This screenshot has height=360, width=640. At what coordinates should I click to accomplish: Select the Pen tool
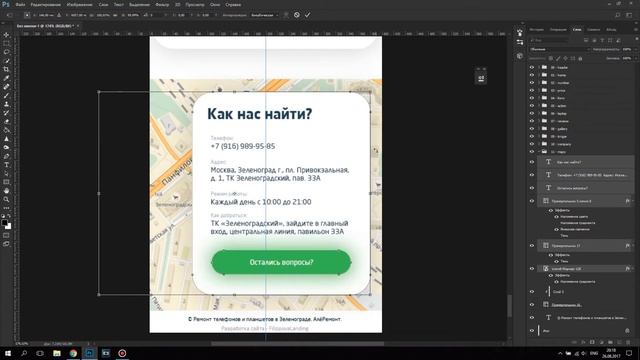click(x=6, y=156)
